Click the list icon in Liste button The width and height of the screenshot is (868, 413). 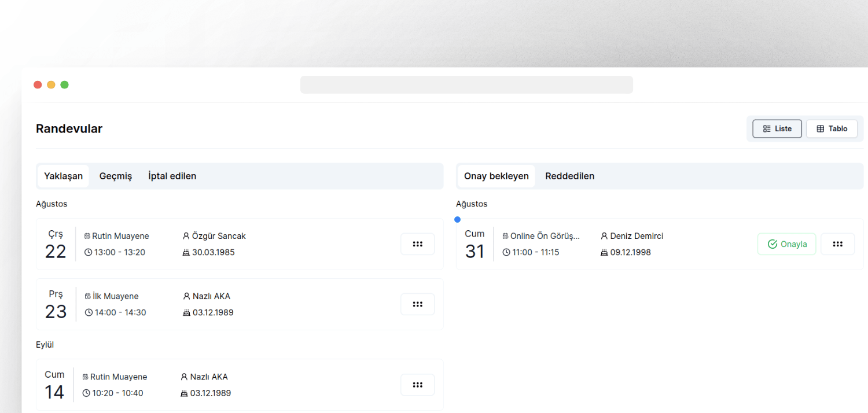(766, 129)
